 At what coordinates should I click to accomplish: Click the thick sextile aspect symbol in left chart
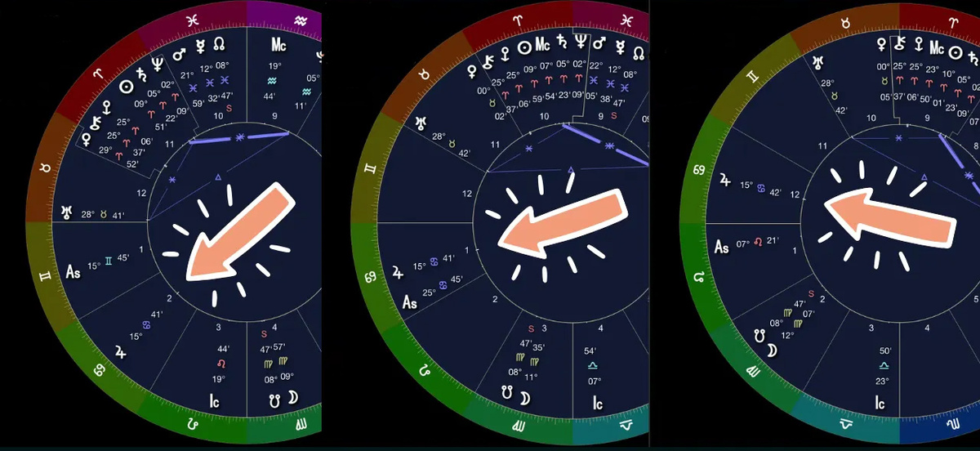[x=239, y=139]
